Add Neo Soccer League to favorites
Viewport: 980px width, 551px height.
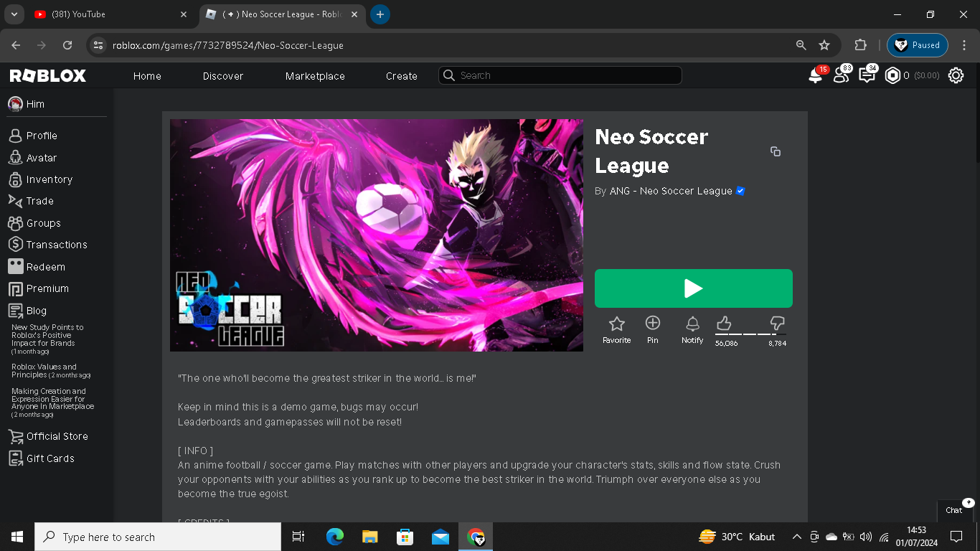tap(616, 331)
